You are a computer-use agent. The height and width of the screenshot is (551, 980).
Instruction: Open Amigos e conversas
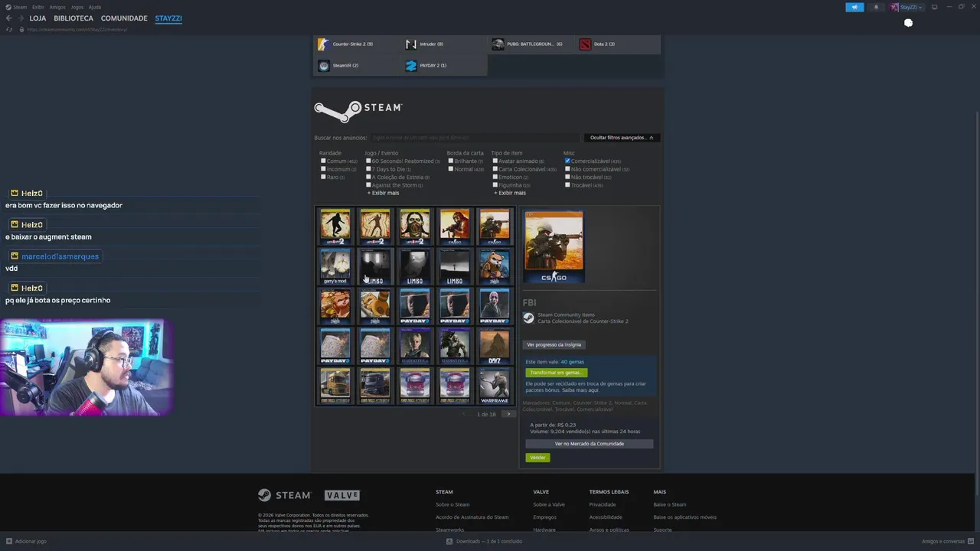pos(948,541)
